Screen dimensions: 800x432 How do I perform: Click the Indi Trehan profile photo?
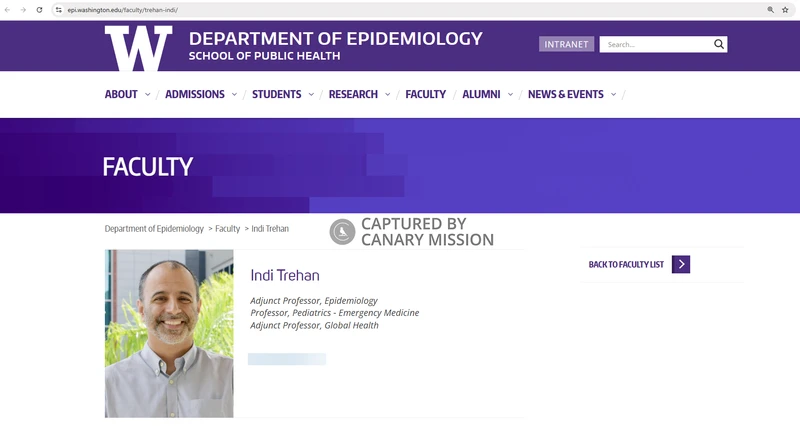[x=169, y=333]
